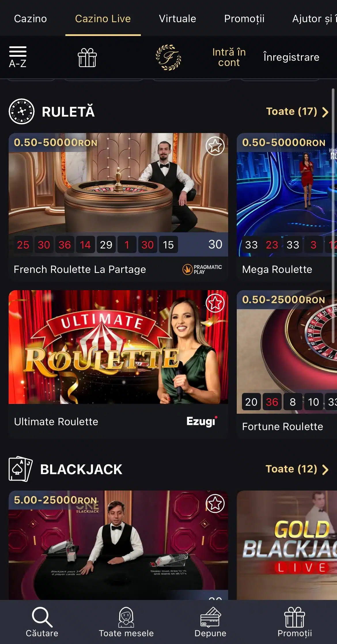The image size is (337, 644).
Task: Tap the Ruletă wheel category icon
Action: click(x=22, y=111)
